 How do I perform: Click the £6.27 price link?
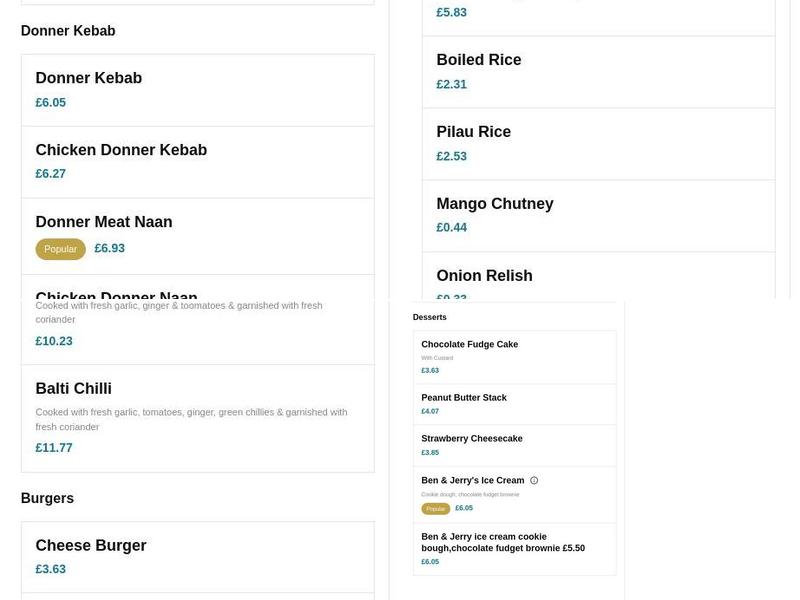pos(50,173)
